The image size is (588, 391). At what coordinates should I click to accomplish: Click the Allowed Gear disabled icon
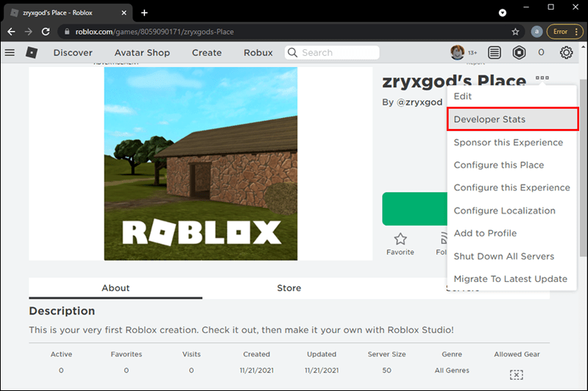click(517, 375)
